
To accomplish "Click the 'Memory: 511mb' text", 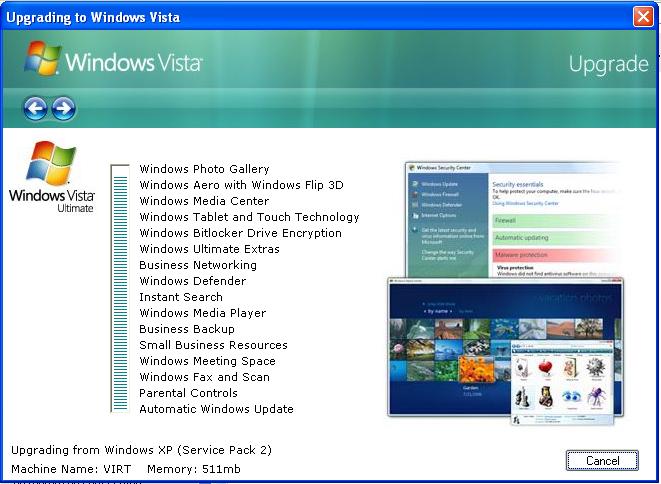I will [x=194, y=469].
